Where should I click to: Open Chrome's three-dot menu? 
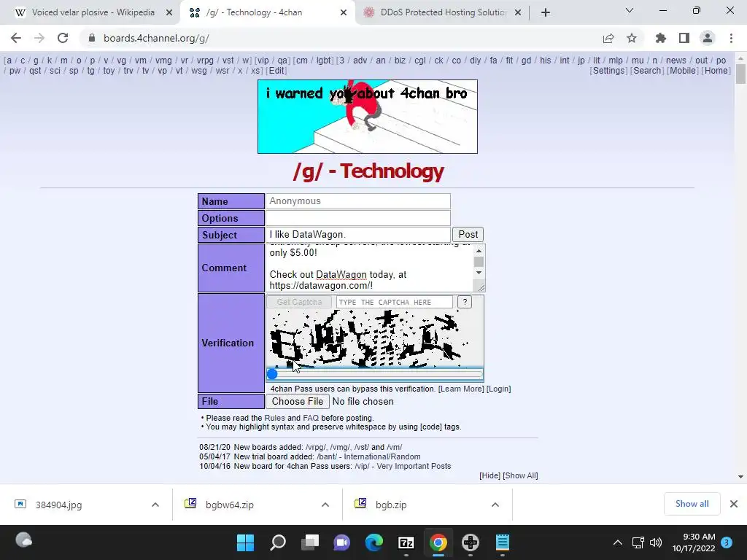pos(731,38)
